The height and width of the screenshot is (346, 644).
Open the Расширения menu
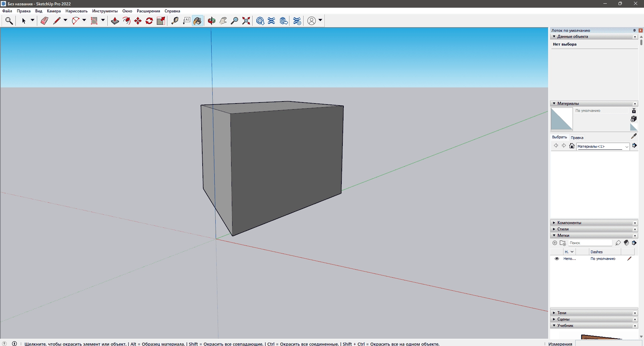click(x=148, y=11)
